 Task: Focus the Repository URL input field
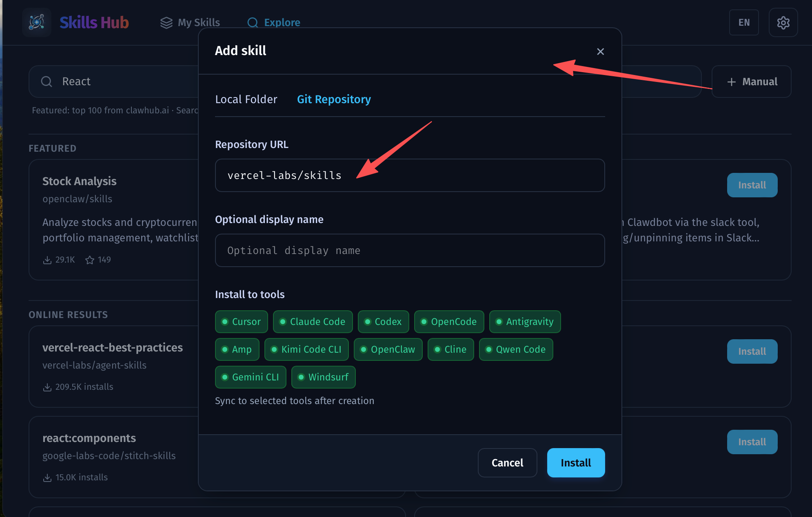coord(410,175)
